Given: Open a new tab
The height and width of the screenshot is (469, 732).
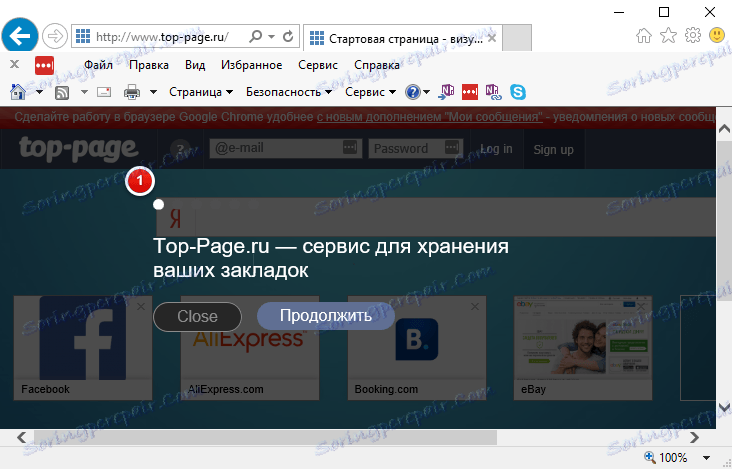Looking at the screenshot, I should [517, 38].
